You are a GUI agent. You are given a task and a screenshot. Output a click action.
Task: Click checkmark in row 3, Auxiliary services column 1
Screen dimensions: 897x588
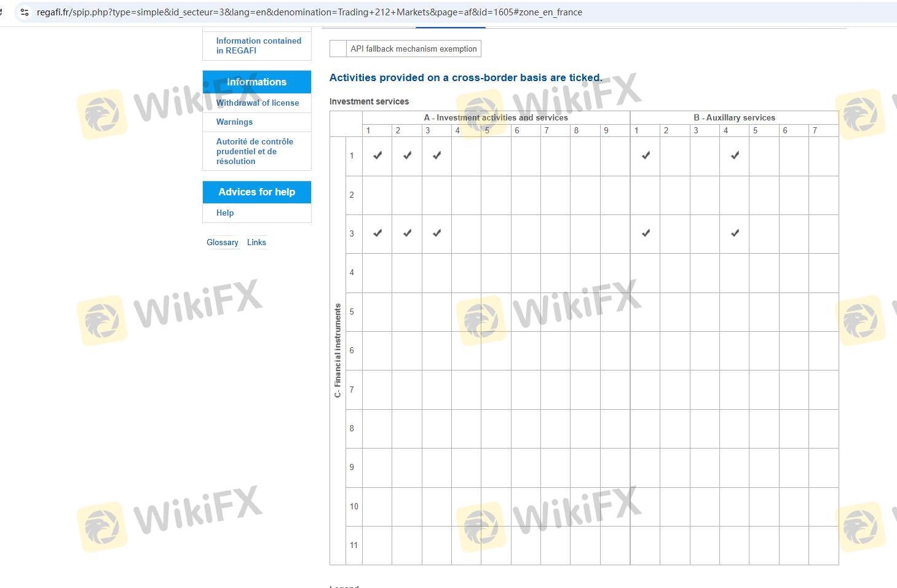coord(646,233)
